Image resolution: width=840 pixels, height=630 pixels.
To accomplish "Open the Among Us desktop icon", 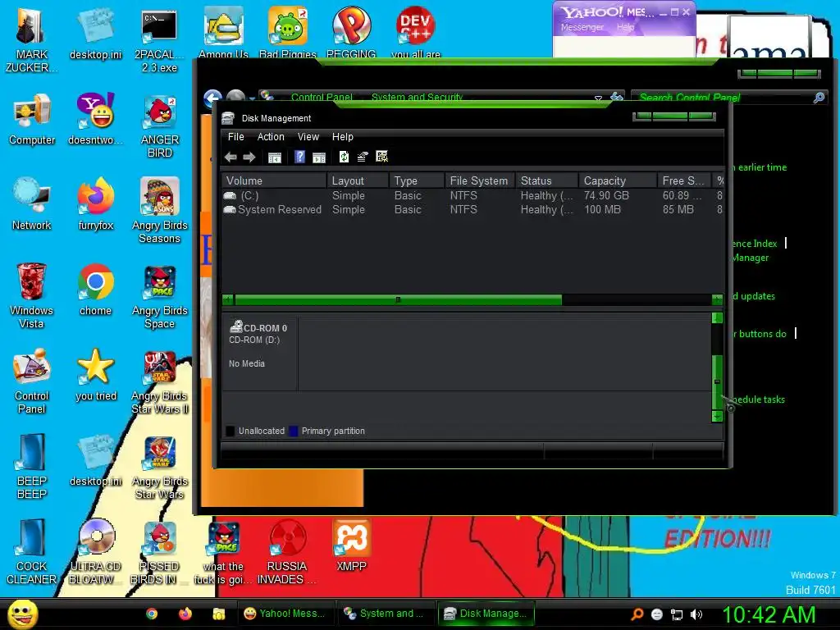I will 223,32.
